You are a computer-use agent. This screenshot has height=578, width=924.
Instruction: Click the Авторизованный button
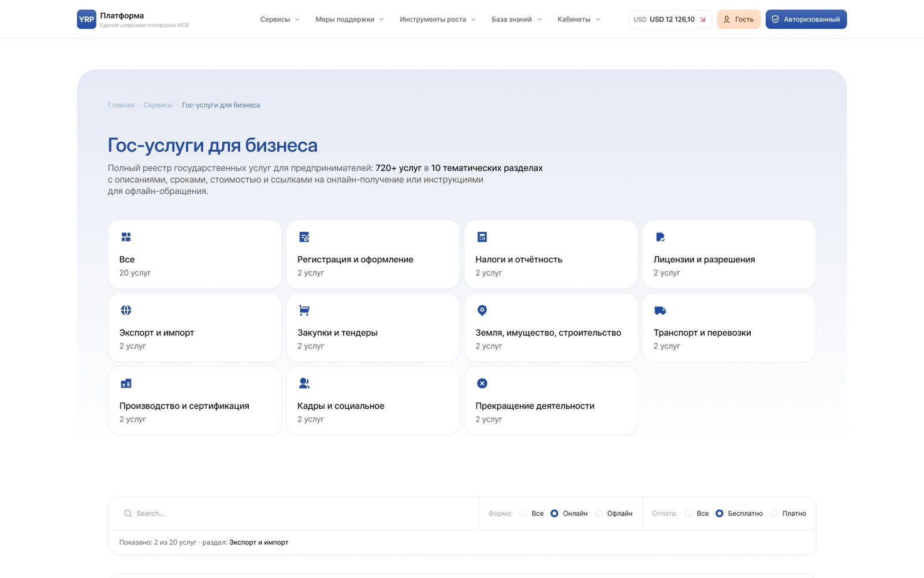tap(806, 19)
